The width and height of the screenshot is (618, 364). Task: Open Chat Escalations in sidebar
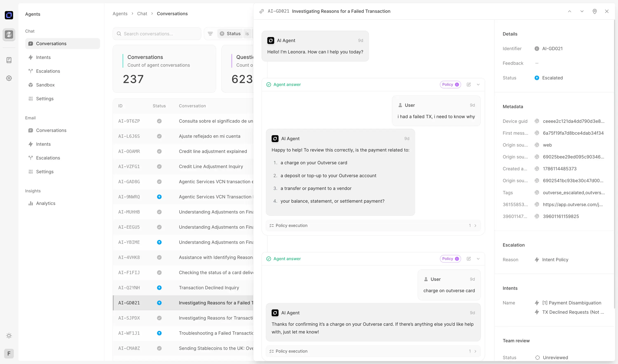[x=63, y=71]
